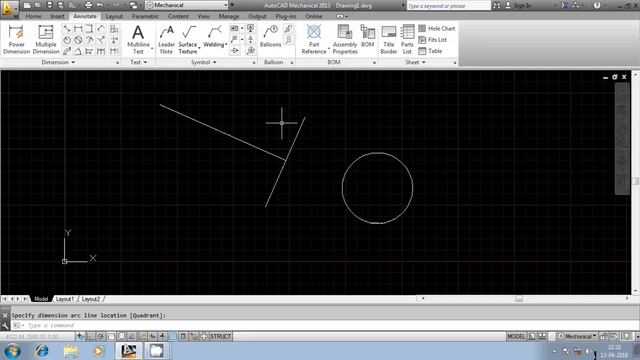Expand the Dimension panel
640x360 pixels.
click(x=58, y=62)
